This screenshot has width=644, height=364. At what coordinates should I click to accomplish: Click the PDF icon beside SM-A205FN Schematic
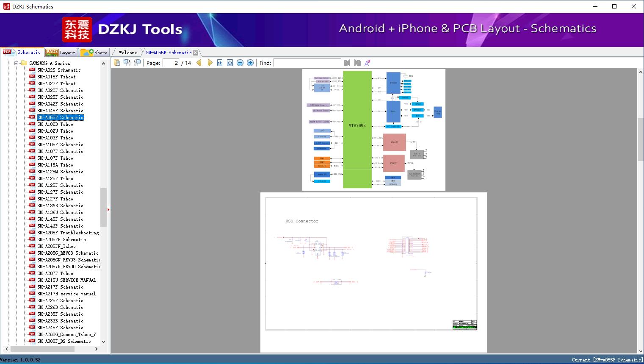(x=32, y=239)
